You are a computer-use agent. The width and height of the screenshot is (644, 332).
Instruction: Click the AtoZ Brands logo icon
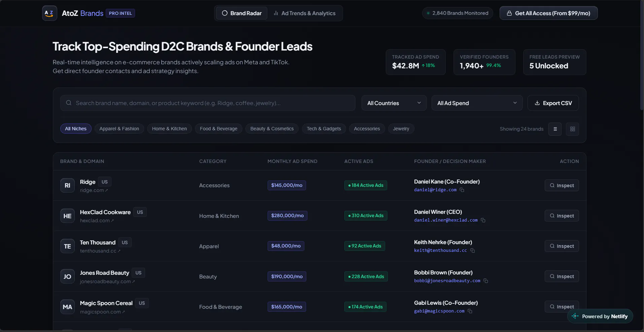point(49,13)
